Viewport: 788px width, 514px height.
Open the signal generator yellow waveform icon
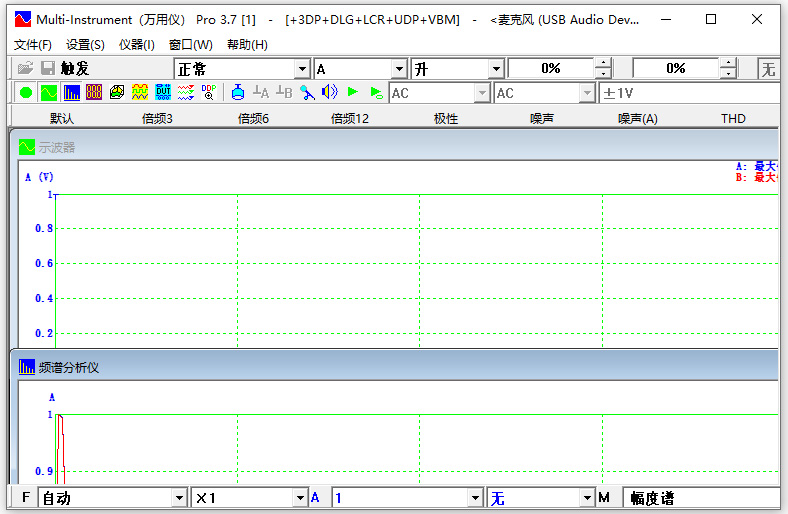click(140, 92)
